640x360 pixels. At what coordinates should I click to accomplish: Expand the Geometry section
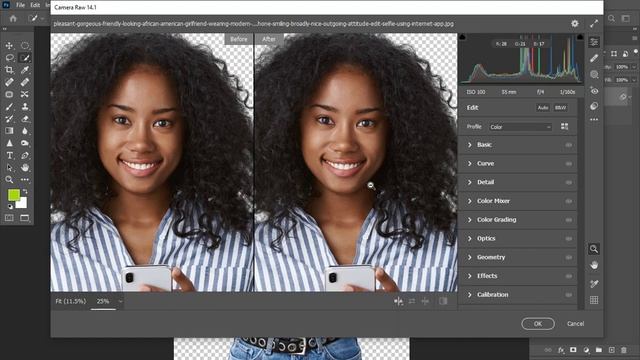coord(469,258)
